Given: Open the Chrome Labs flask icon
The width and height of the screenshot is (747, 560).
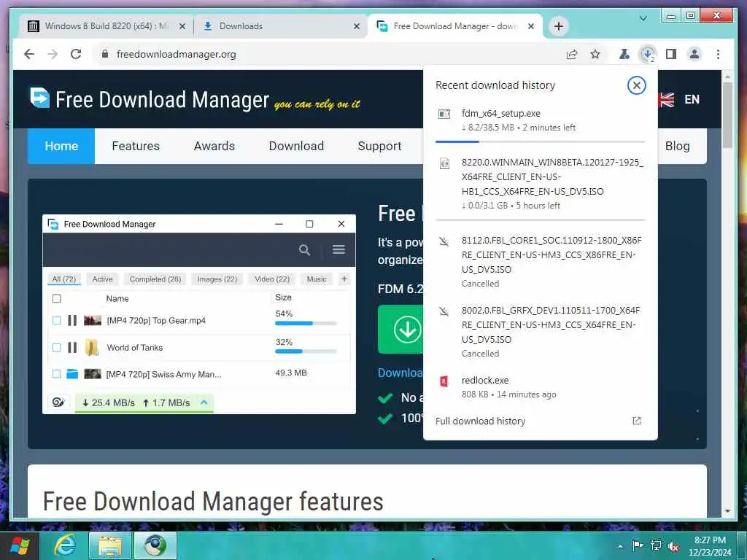Looking at the screenshot, I should click(x=624, y=54).
